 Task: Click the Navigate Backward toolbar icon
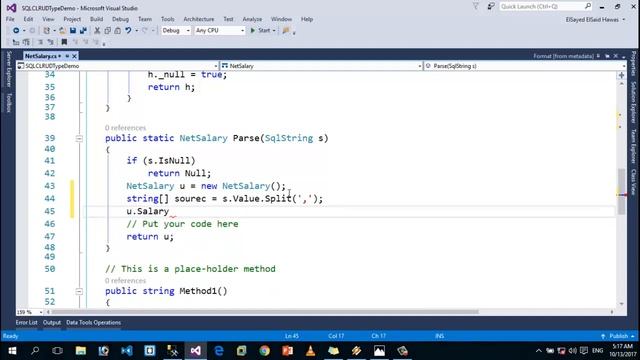point(16,31)
